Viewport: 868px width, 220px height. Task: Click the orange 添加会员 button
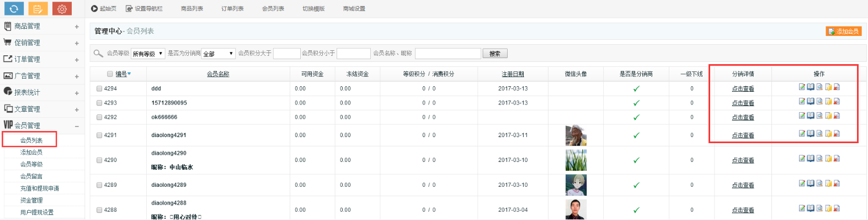(844, 32)
